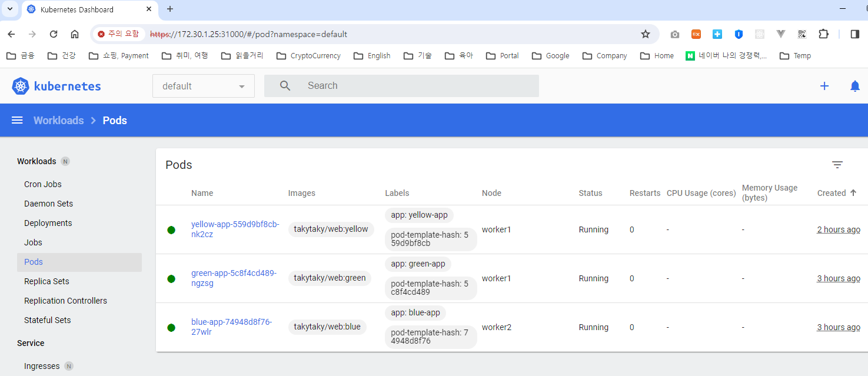Click the browser address URL
Image resolution: width=868 pixels, height=376 pixels.
(248, 34)
